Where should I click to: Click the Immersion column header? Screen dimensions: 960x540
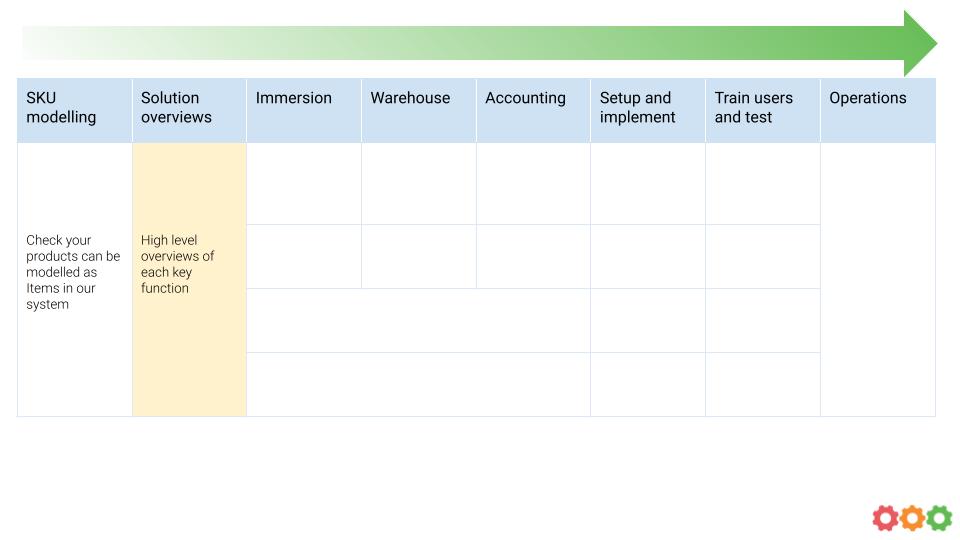coord(304,111)
